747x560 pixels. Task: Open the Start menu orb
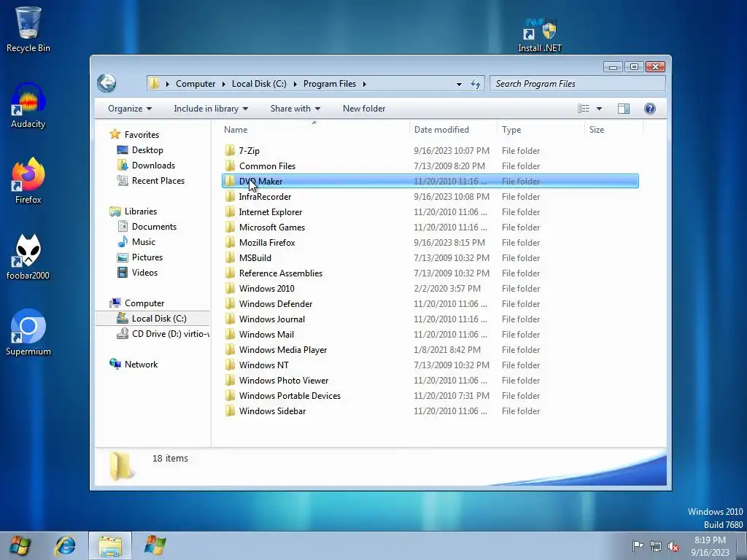tap(20, 545)
